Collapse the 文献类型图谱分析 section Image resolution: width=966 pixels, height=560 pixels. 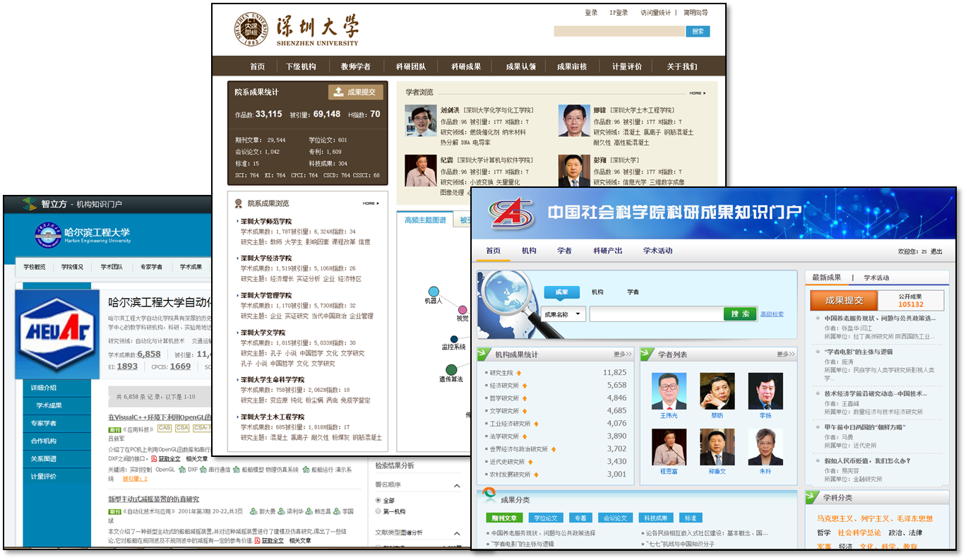tap(456, 532)
